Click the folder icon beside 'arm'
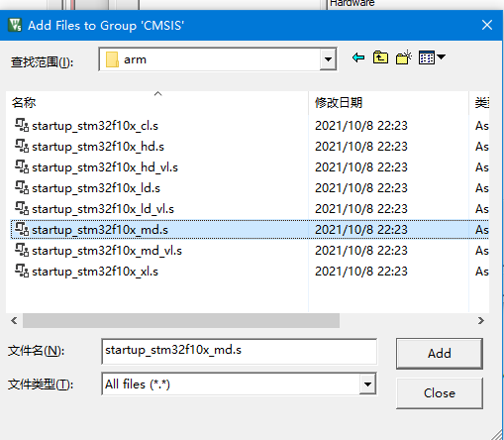This screenshot has width=504, height=440. [112, 59]
